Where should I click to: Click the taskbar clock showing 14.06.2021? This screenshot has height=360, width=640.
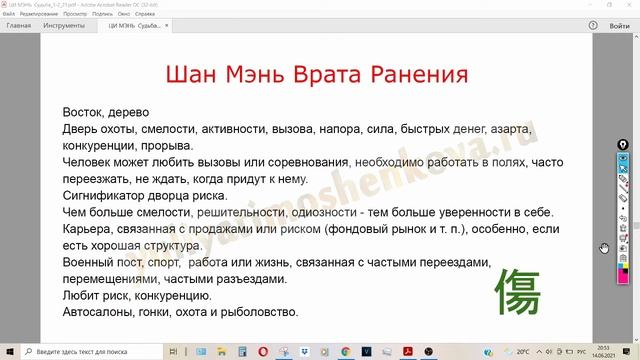point(603,351)
